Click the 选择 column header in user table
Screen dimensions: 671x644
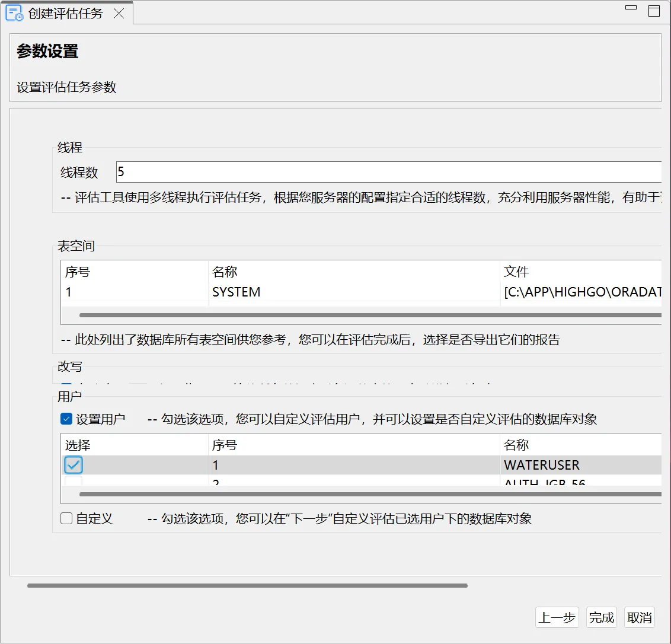pyautogui.click(x=78, y=445)
